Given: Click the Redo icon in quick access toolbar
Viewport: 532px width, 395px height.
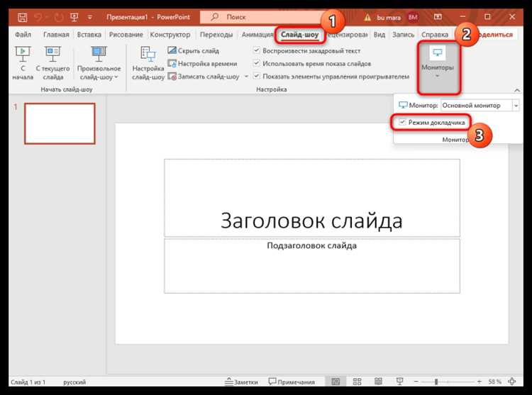Looking at the screenshot, I should pyautogui.click(x=59, y=17).
